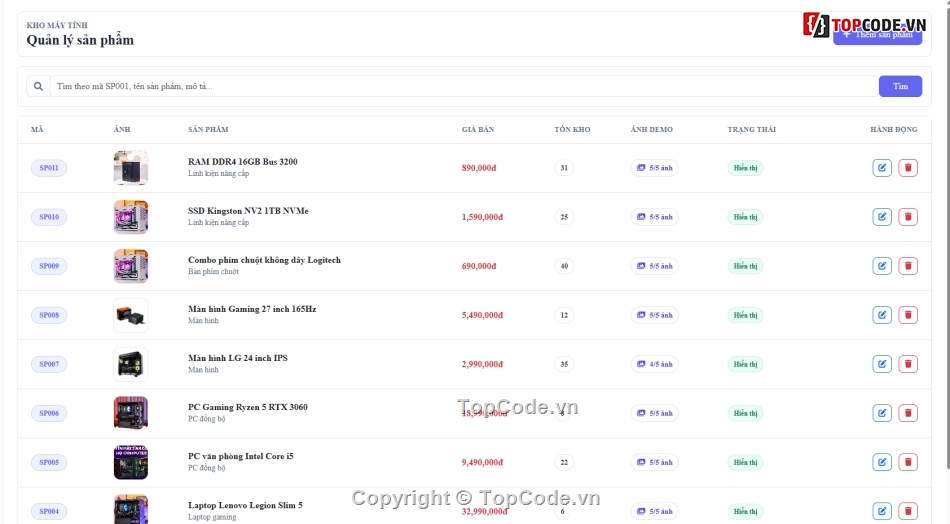The height and width of the screenshot is (524, 950).
Task: Click stock count 40
Action: coord(564,266)
